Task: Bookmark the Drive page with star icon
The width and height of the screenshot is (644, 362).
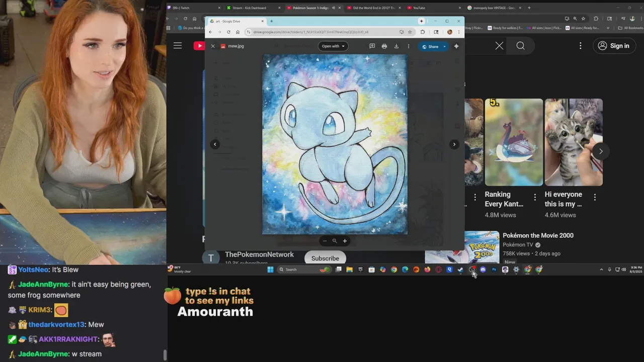Action: pos(410,32)
